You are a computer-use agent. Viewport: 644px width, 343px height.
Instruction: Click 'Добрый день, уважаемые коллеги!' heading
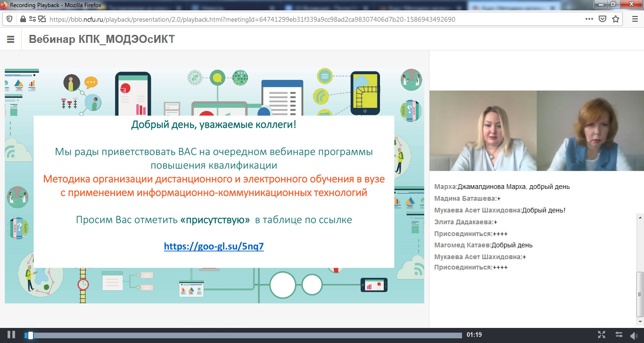coord(214,125)
